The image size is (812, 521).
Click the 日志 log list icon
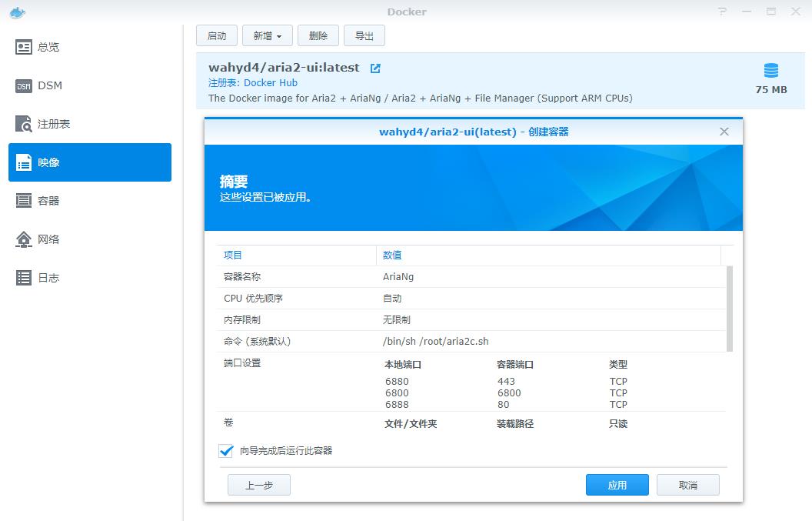23,277
